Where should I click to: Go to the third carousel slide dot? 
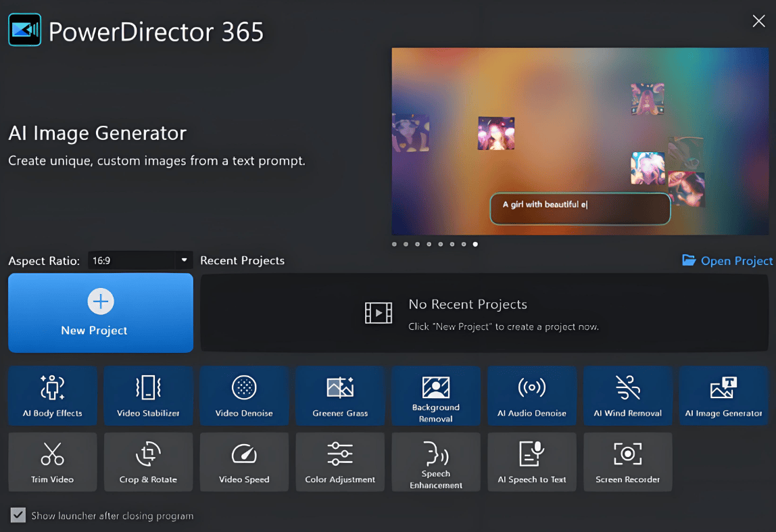(417, 244)
